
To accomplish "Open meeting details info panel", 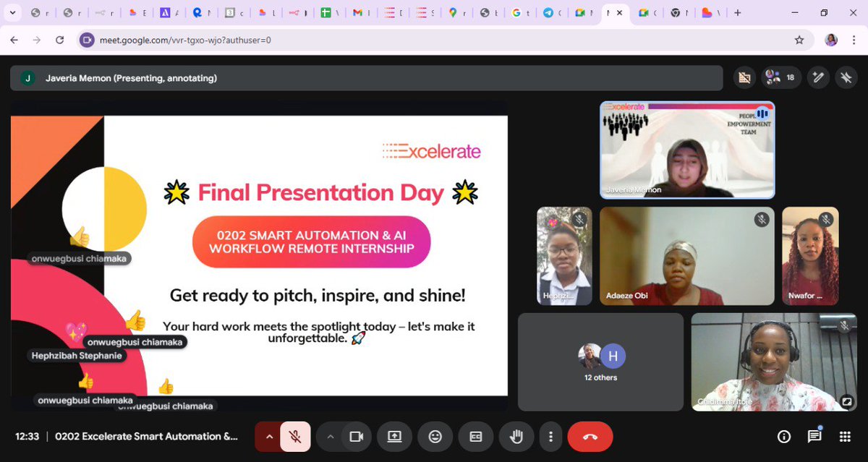I will 784,437.
